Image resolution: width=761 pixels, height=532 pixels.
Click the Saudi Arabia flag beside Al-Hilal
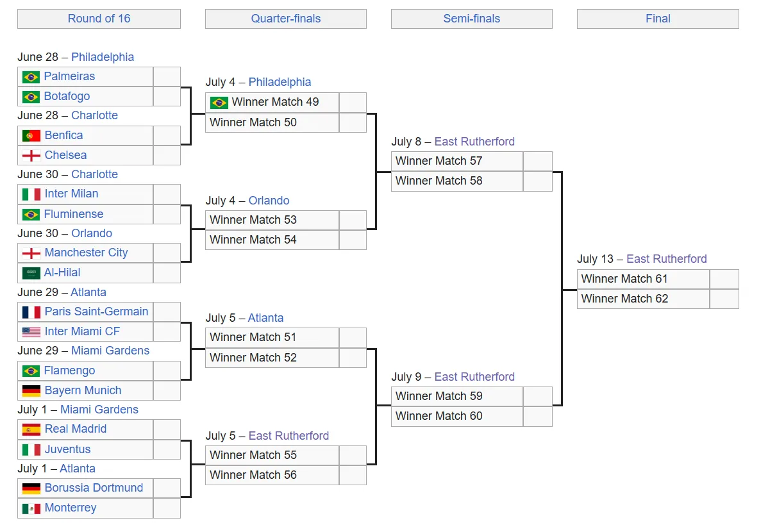tap(31, 273)
